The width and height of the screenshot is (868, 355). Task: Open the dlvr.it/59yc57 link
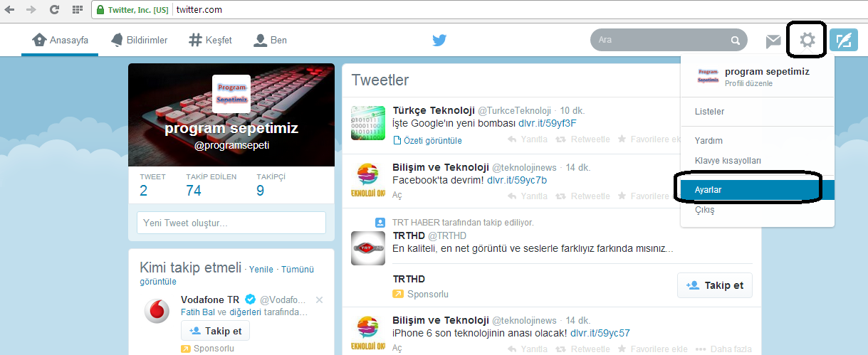coord(600,333)
